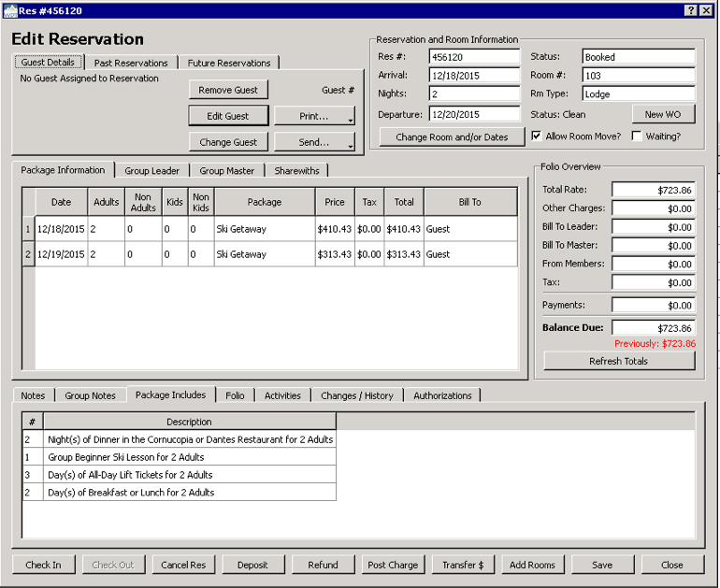Click the Res # field 456120
The width and height of the screenshot is (720, 588).
click(x=474, y=57)
